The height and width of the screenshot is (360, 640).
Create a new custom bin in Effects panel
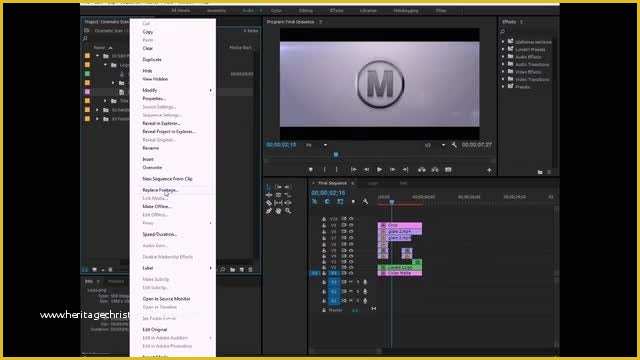(x=540, y=172)
